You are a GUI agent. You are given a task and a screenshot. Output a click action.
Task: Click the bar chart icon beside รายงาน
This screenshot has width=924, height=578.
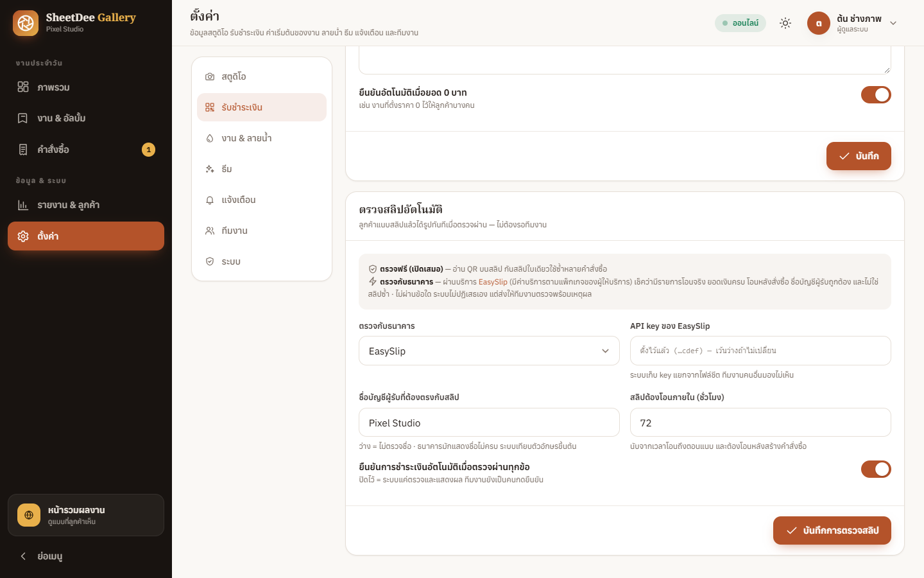[23, 205]
